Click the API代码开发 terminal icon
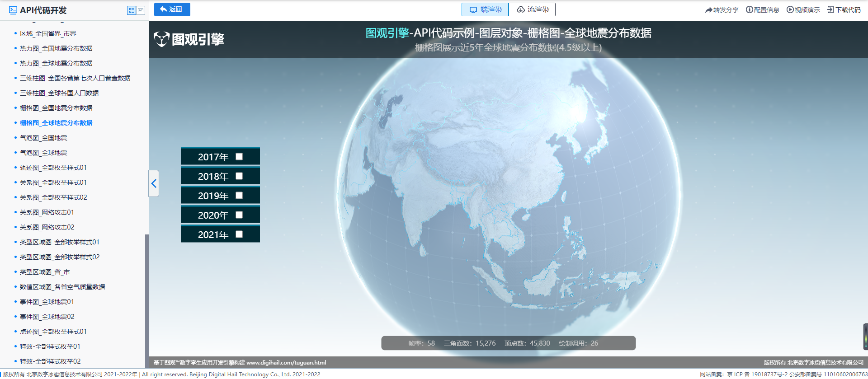The height and width of the screenshot is (379, 868). point(13,10)
